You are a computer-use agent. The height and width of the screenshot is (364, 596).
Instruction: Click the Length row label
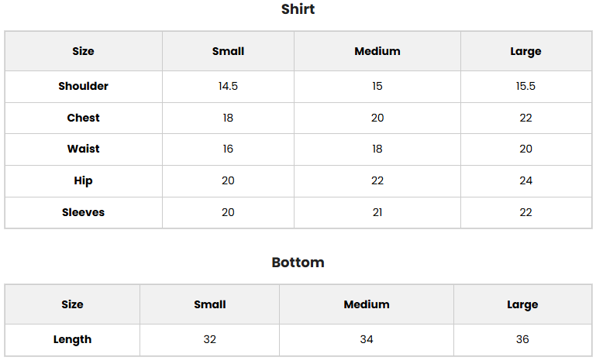72,339
